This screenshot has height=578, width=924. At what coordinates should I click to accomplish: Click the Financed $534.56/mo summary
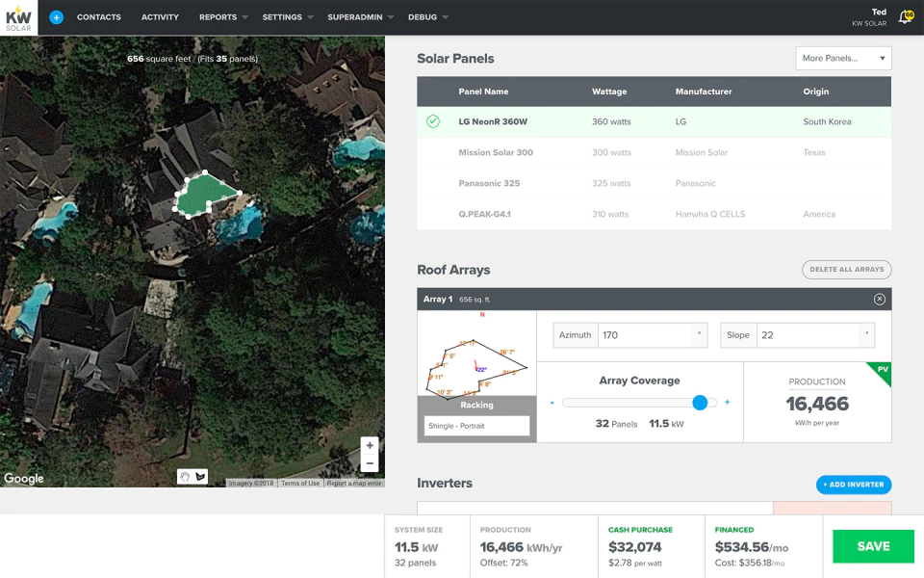[x=763, y=546]
